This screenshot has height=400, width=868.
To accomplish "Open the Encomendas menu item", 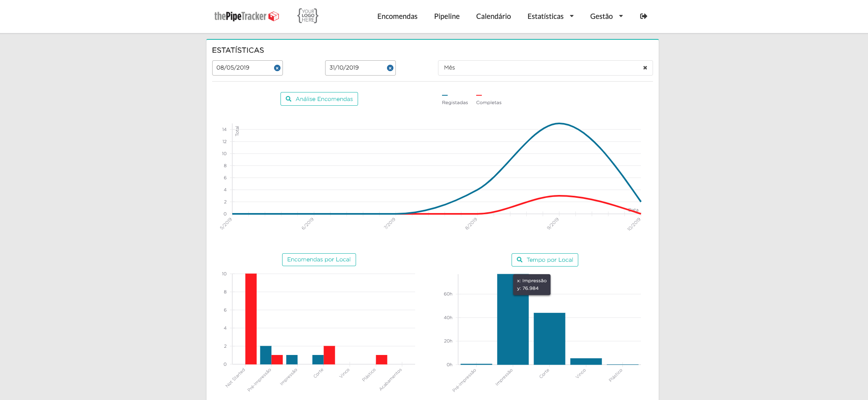I will pyautogui.click(x=397, y=16).
